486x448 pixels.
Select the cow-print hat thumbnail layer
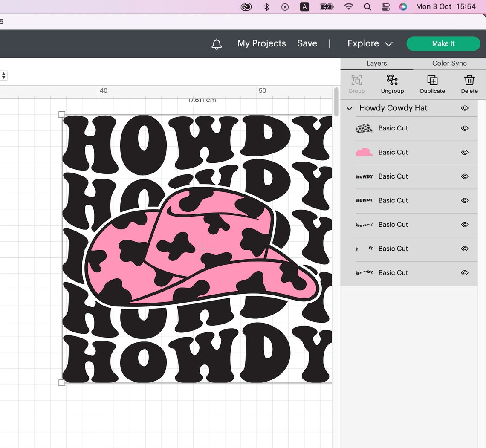pyautogui.click(x=364, y=128)
